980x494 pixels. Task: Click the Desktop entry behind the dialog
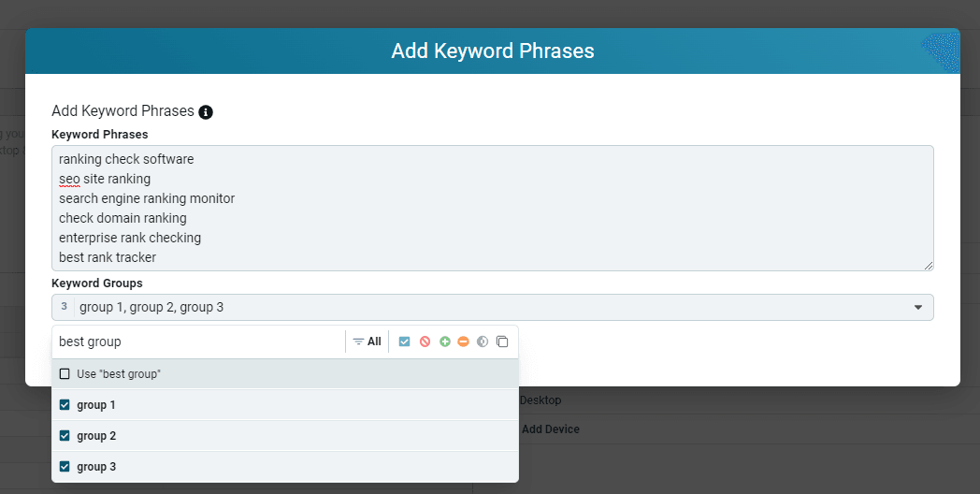[x=540, y=400]
